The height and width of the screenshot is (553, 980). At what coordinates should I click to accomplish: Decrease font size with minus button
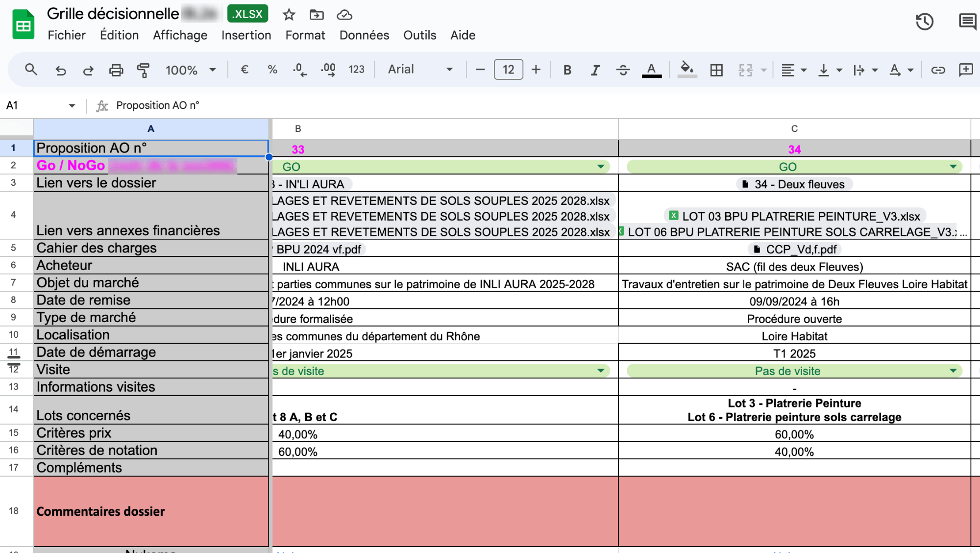(x=480, y=70)
